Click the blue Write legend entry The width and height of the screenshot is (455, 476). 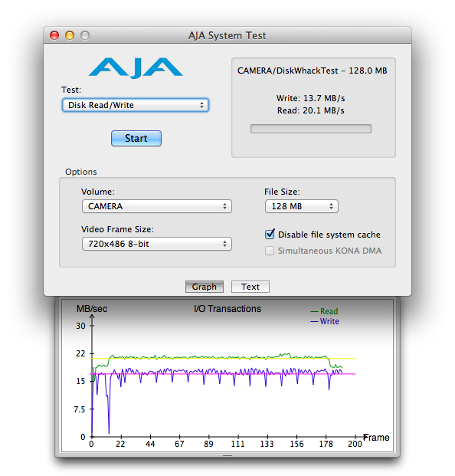325,321
